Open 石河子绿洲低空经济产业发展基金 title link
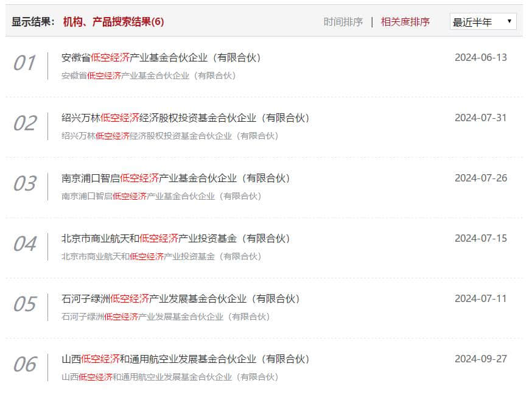 pos(181,299)
